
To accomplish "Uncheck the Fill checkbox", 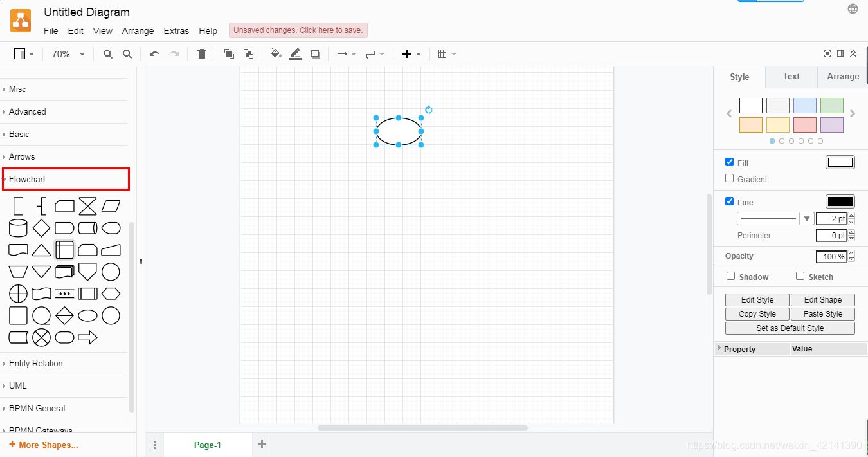I will coord(729,162).
